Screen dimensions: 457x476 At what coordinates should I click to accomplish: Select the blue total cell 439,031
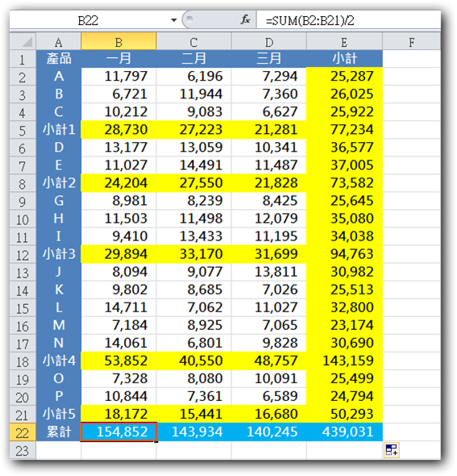[x=344, y=432]
